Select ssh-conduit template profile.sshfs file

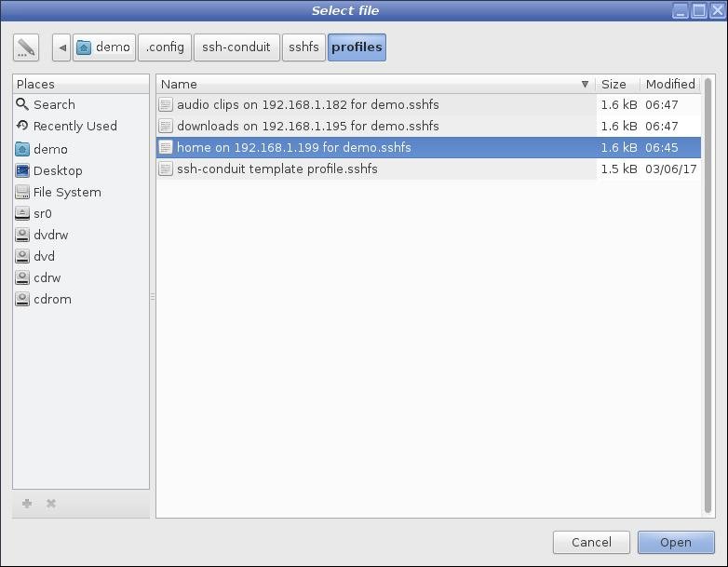click(x=428, y=169)
